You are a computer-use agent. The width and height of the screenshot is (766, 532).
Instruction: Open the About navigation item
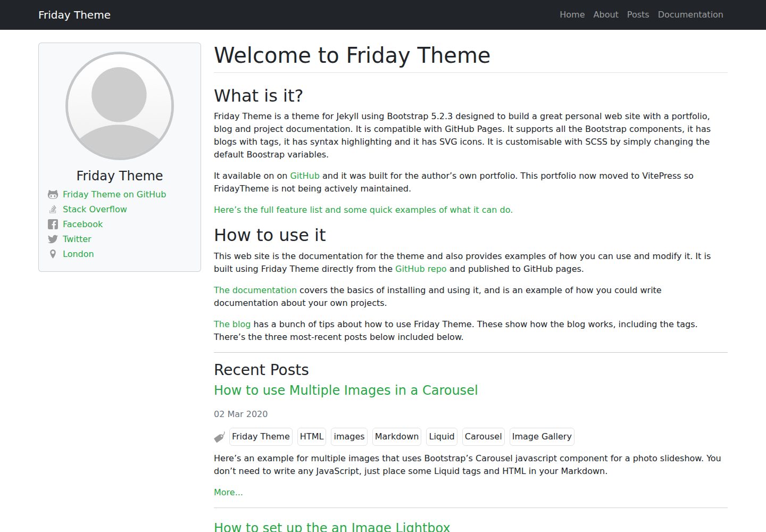[x=606, y=15]
